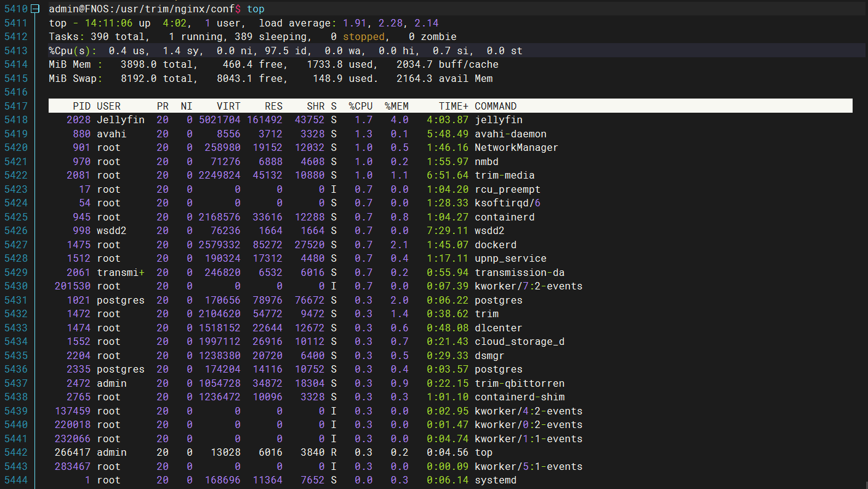Click the TIME+ value 7:29.11
Image resolution: width=868 pixels, height=489 pixels.
[x=448, y=231]
